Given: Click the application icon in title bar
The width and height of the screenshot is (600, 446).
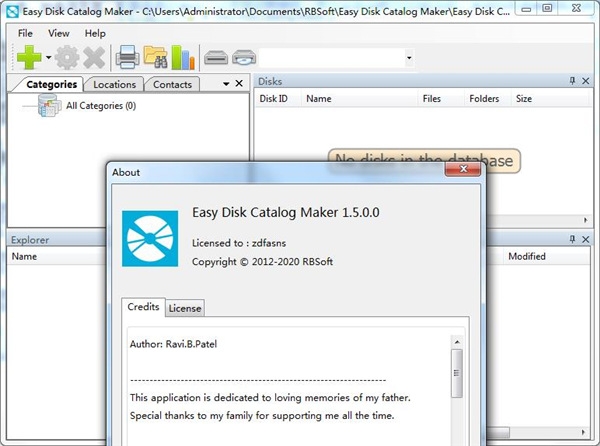Looking at the screenshot, I should point(13,12).
